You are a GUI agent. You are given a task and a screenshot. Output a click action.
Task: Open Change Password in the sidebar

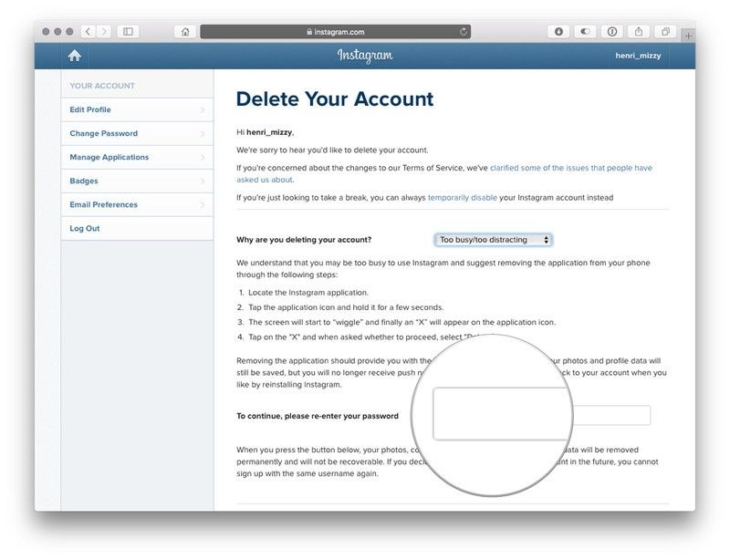point(137,133)
